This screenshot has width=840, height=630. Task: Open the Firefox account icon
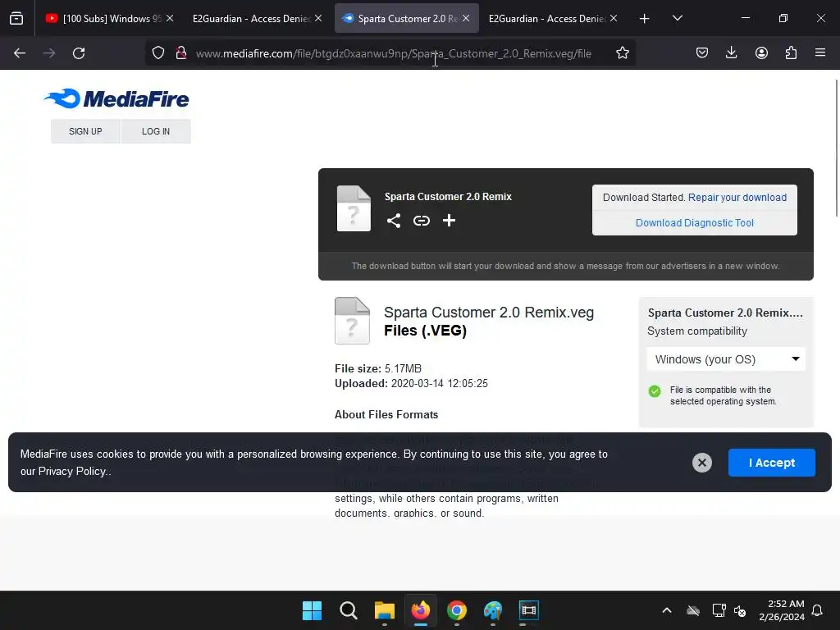coord(761,52)
